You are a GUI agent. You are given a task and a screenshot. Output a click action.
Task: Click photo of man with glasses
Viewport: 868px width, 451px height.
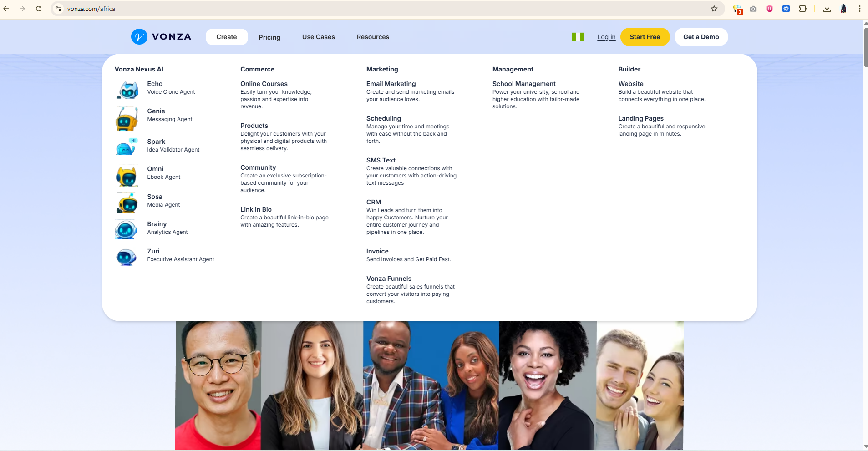pyautogui.click(x=218, y=385)
